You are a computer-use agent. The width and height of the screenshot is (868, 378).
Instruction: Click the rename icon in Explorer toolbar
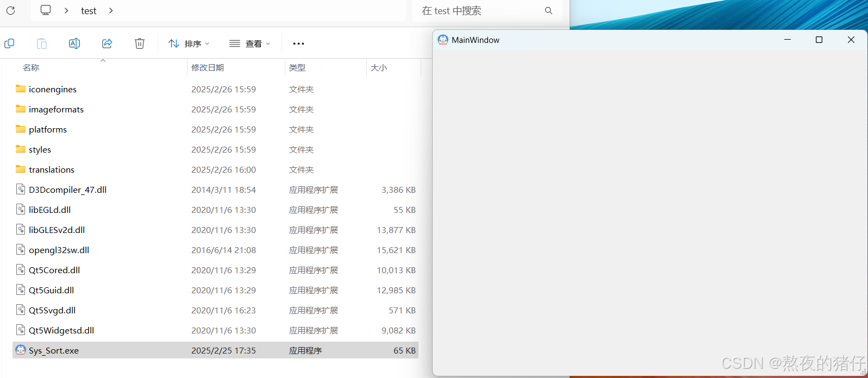tap(74, 43)
